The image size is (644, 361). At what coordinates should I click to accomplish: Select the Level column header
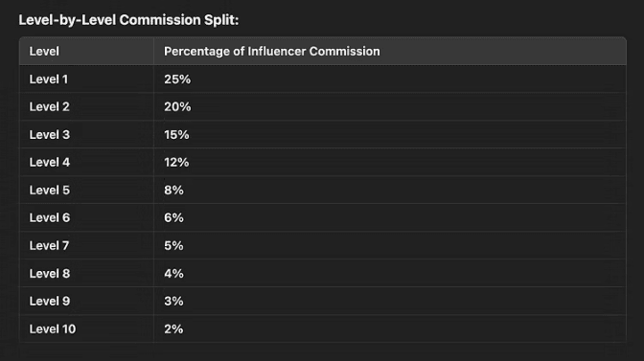pos(44,52)
